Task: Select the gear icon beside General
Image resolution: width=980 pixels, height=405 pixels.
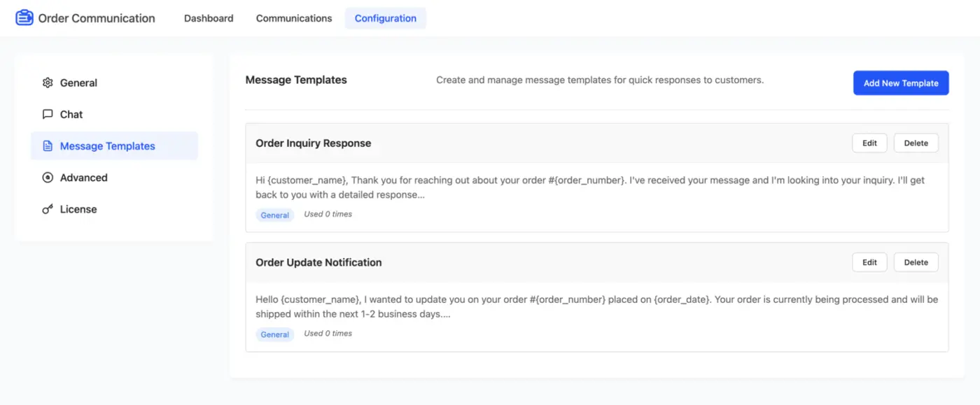Action: click(x=48, y=83)
